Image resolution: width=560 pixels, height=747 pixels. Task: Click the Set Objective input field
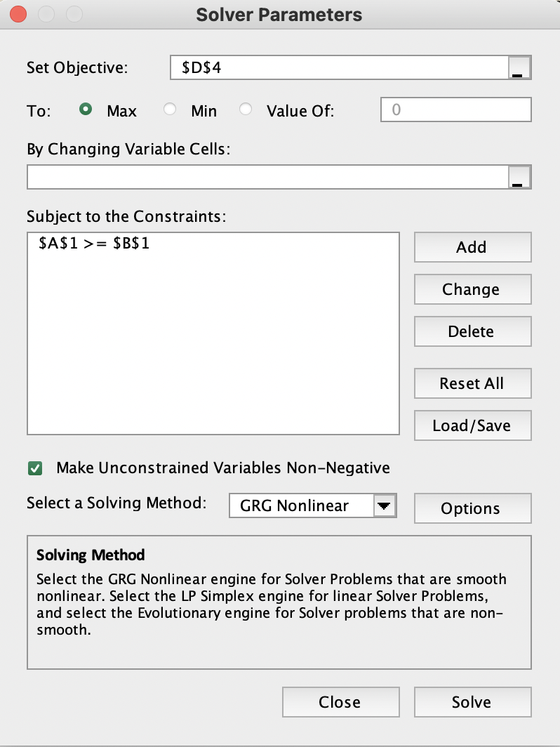pyautogui.click(x=338, y=68)
